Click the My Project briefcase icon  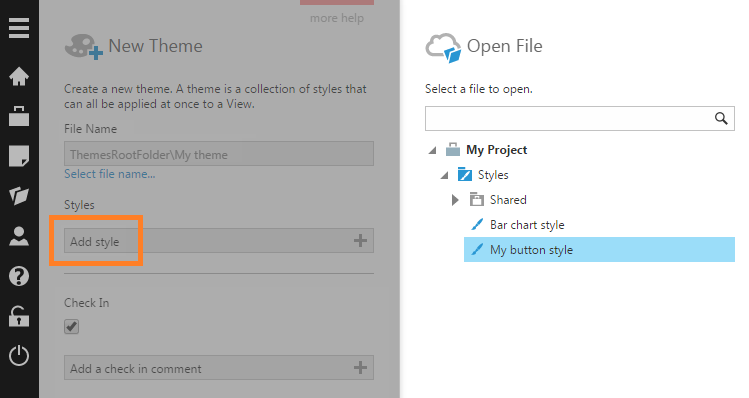tap(452, 150)
